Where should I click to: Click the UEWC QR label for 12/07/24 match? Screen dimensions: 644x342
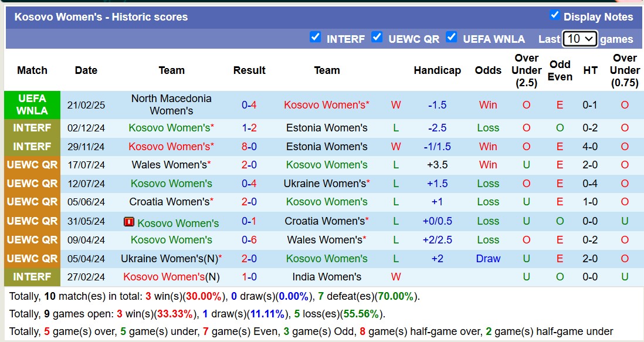tap(32, 184)
